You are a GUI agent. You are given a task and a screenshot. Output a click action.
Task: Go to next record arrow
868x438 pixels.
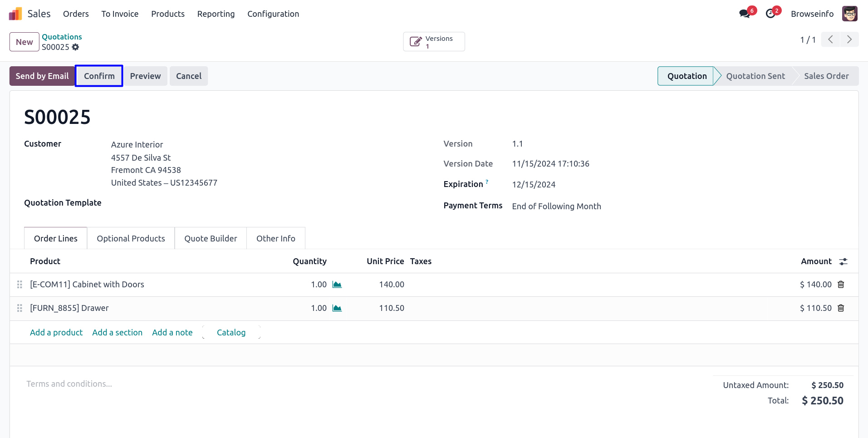pos(849,39)
